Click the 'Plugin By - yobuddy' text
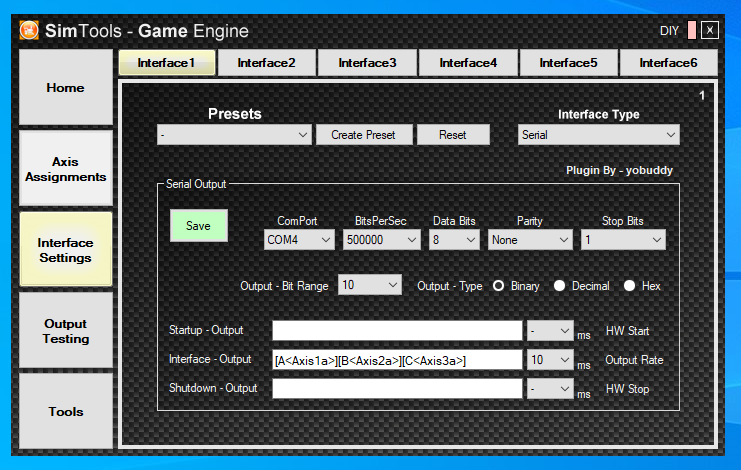 pyautogui.click(x=619, y=171)
